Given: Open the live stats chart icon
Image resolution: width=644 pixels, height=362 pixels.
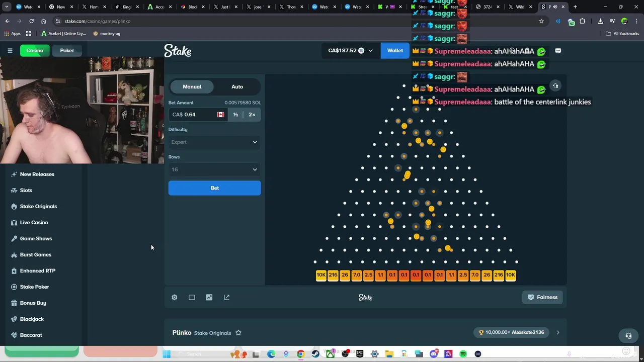Looking at the screenshot, I should click(x=209, y=297).
